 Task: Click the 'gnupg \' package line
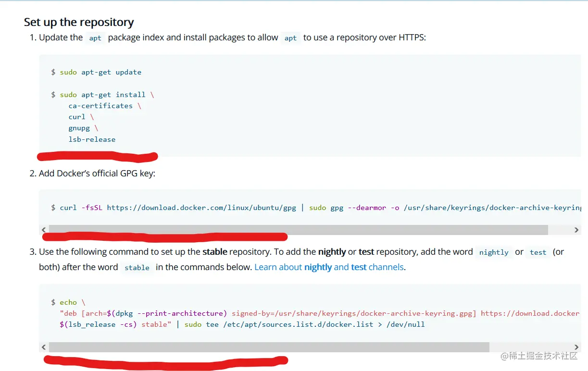point(83,128)
